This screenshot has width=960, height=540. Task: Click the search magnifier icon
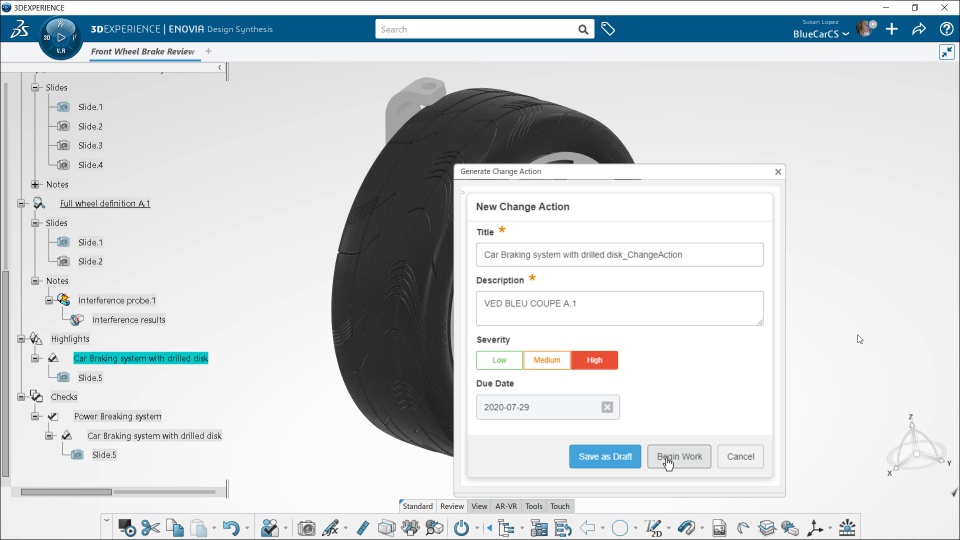coord(583,29)
